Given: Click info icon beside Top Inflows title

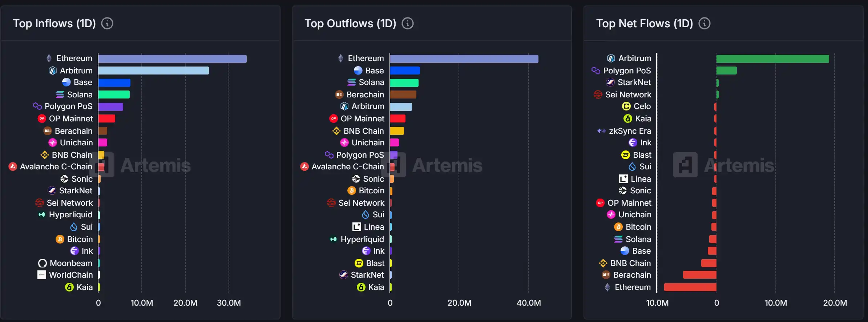Looking at the screenshot, I should tap(107, 24).
